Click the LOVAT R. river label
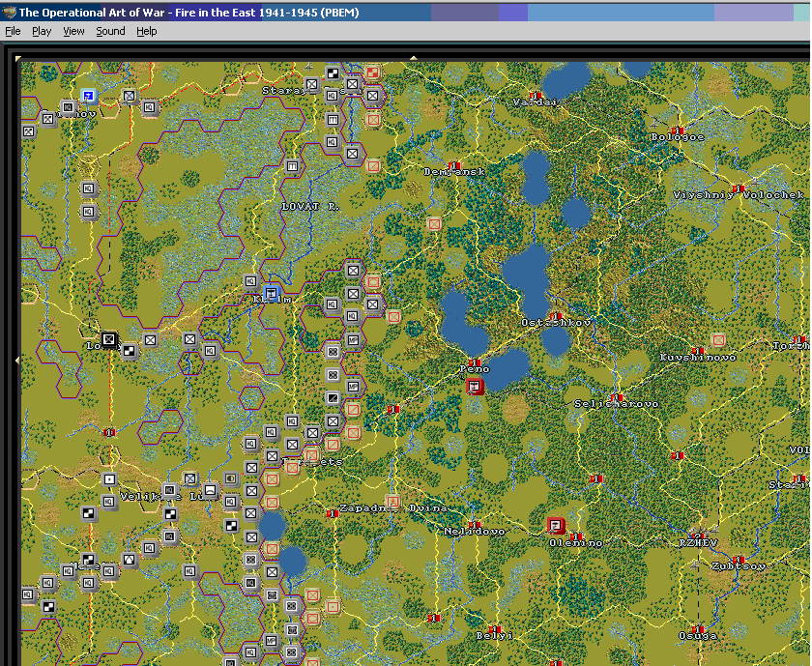The image size is (812, 666). [310, 206]
